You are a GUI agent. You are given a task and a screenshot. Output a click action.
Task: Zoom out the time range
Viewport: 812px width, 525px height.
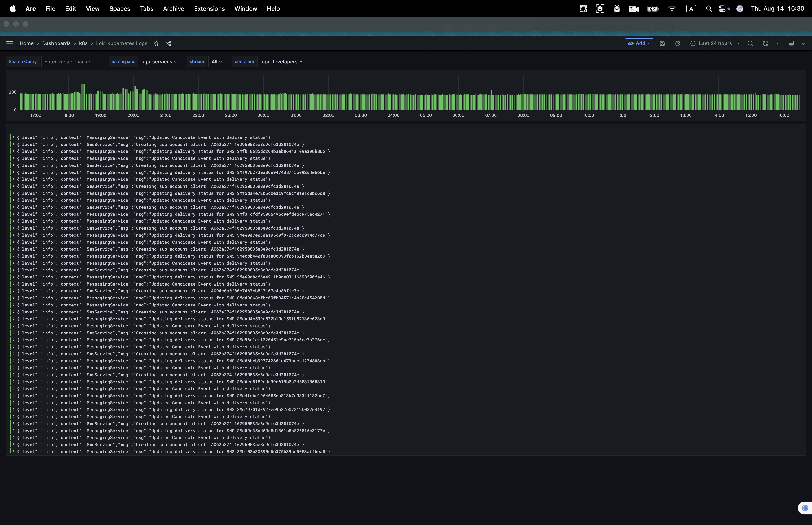click(750, 43)
